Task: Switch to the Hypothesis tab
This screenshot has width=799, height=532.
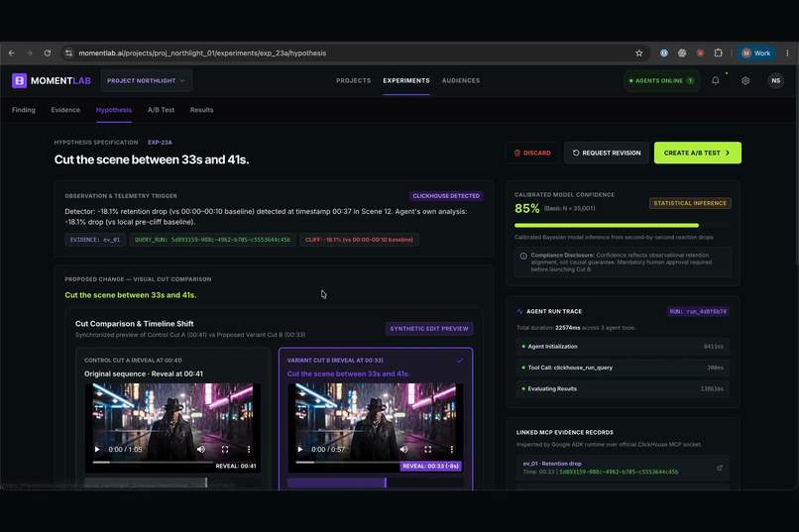Action: (114, 110)
